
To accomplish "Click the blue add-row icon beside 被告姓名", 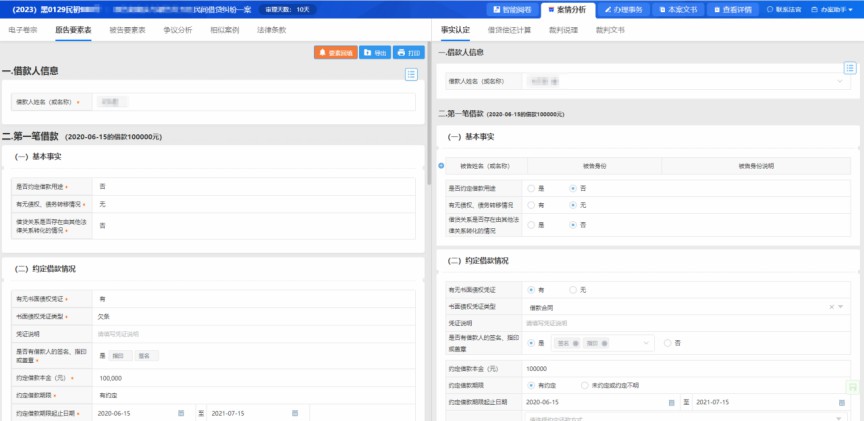I will click(x=440, y=165).
